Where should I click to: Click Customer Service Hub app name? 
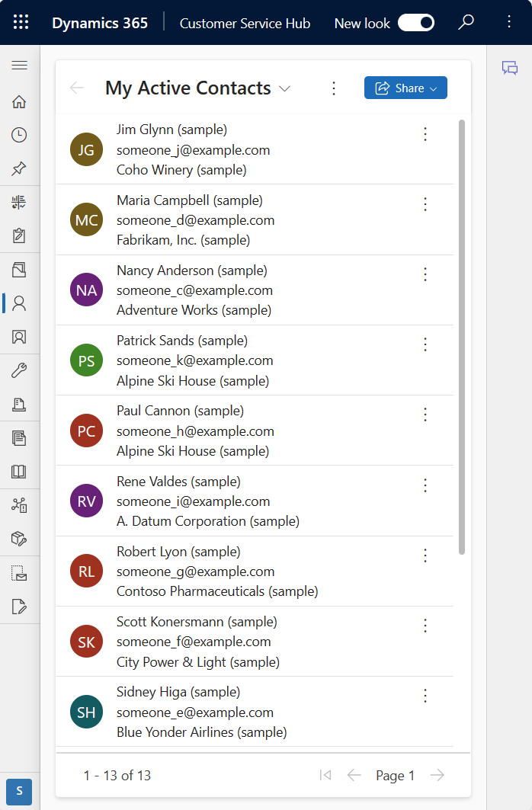point(245,24)
